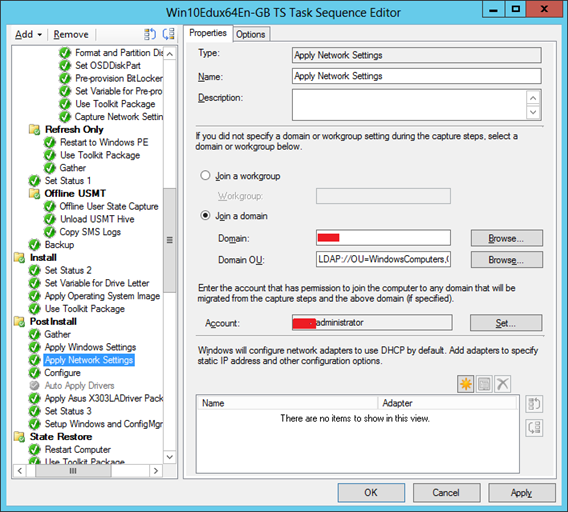Click the delete adapter X icon
568x512 pixels.
502,384
